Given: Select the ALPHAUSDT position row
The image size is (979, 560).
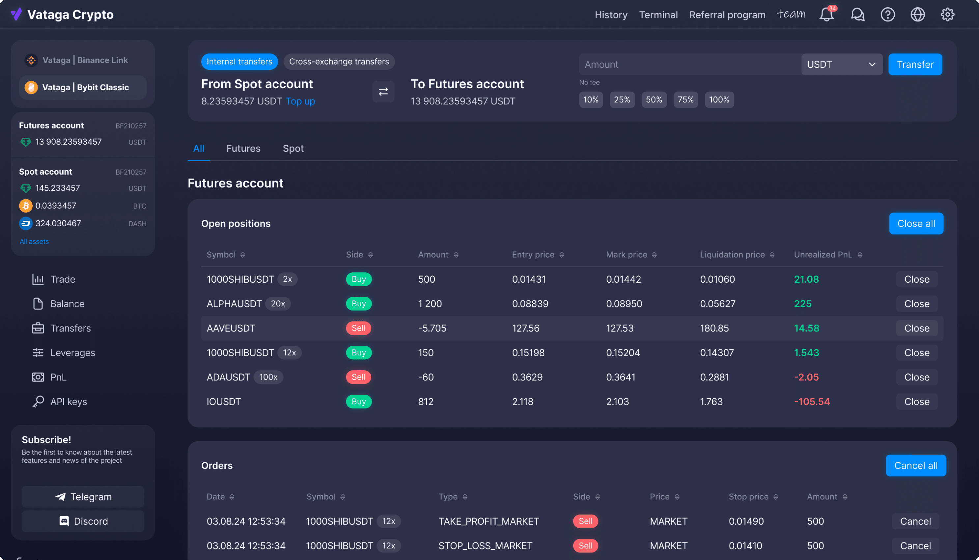Looking at the screenshot, I should 572,304.
